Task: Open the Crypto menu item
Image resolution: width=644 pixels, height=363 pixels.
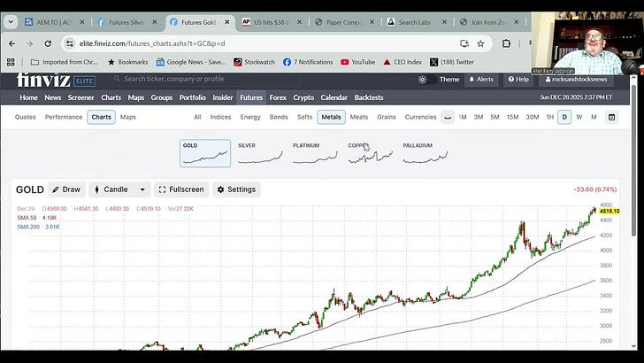Action: pyautogui.click(x=303, y=98)
